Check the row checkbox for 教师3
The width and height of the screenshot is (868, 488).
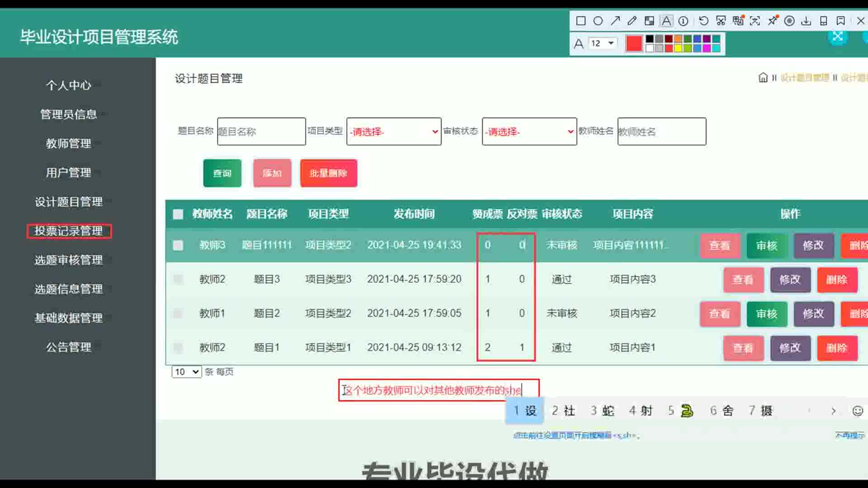(178, 245)
